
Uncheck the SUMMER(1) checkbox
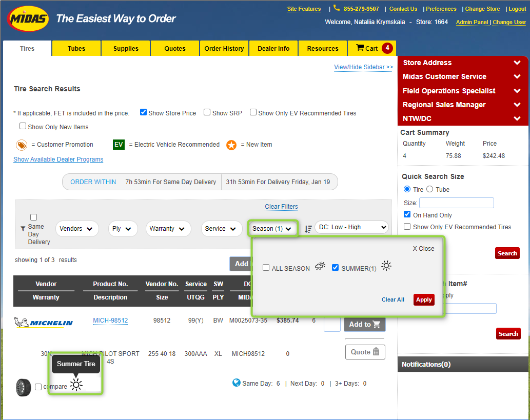(336, 268)
